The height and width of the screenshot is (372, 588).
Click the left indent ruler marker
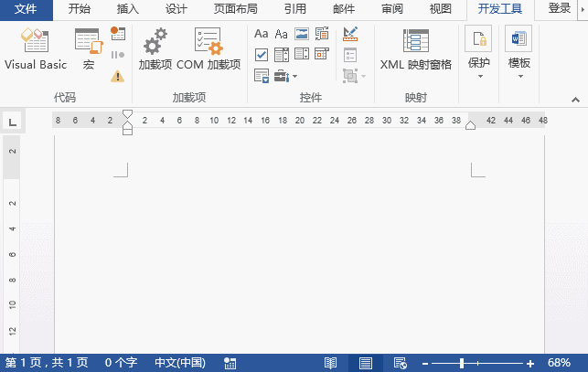click(127, 131)
